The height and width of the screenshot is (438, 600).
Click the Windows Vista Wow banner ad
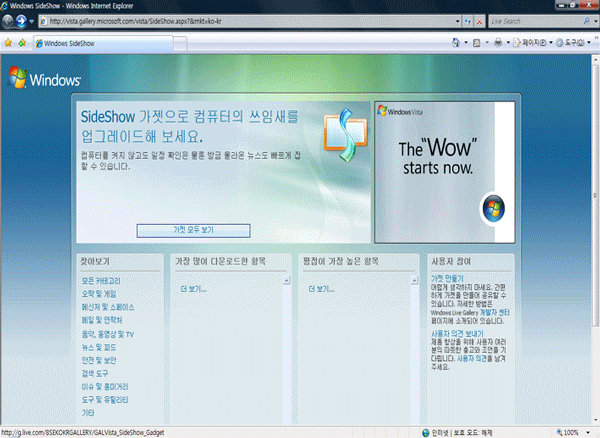tap(444, 172)
